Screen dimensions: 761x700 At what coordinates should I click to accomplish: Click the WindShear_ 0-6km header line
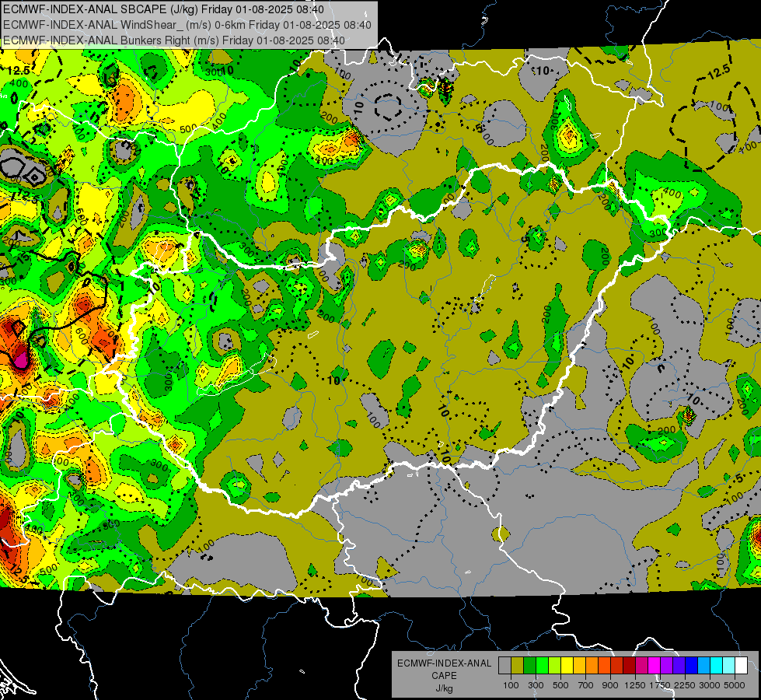click(187, 25)
